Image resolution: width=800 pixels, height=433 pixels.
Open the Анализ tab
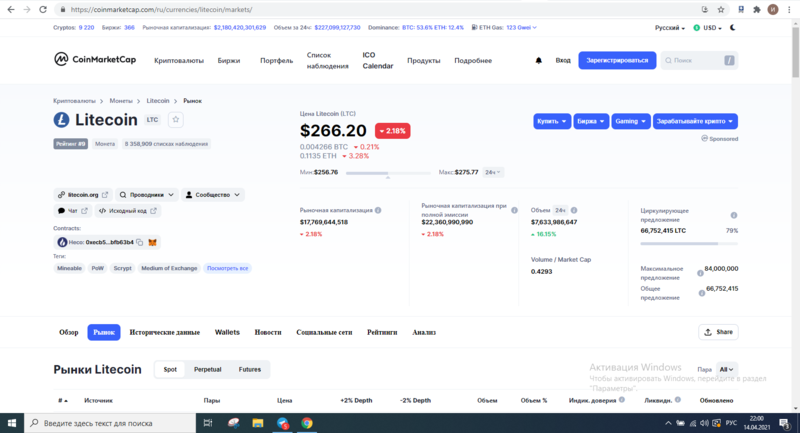pos(424,332)
